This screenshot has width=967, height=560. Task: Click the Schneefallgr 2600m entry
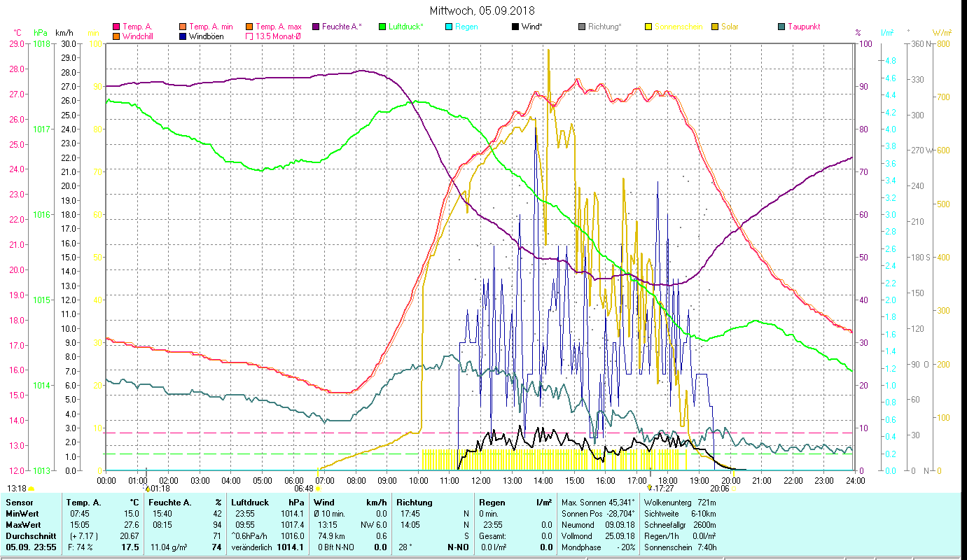coord(680,525)
